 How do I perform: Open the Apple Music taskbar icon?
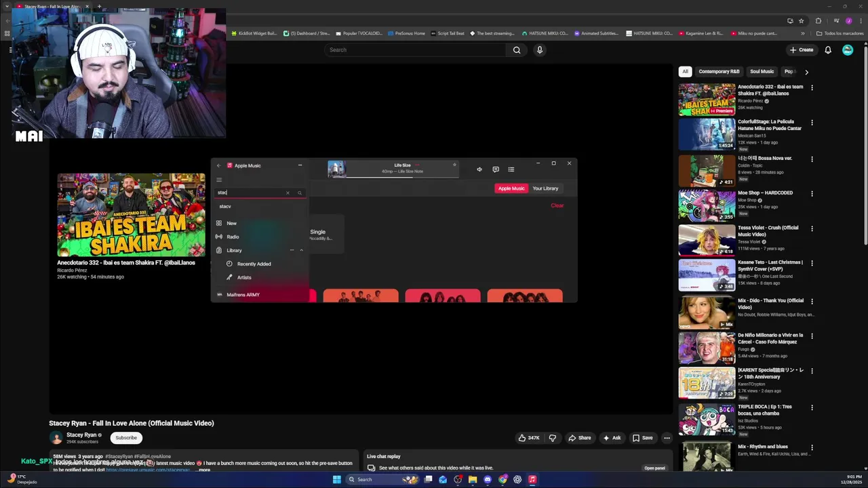coord(532,479)
